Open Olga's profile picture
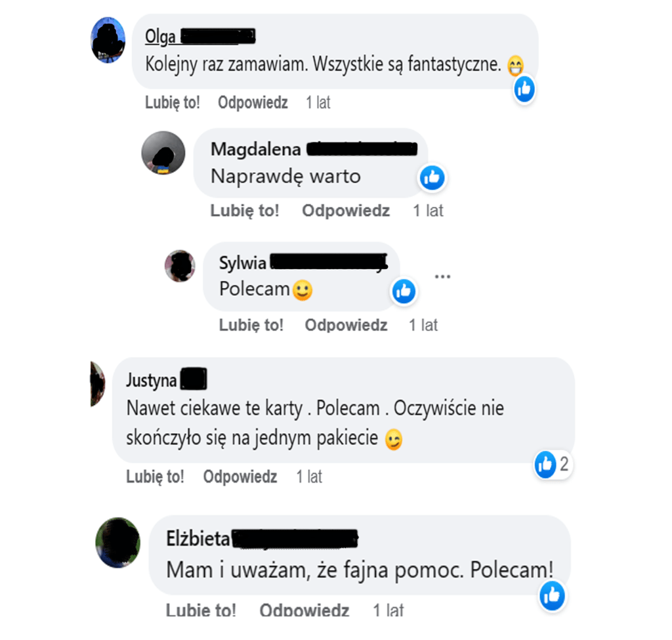672x640 pixels. tap(108, 40)
